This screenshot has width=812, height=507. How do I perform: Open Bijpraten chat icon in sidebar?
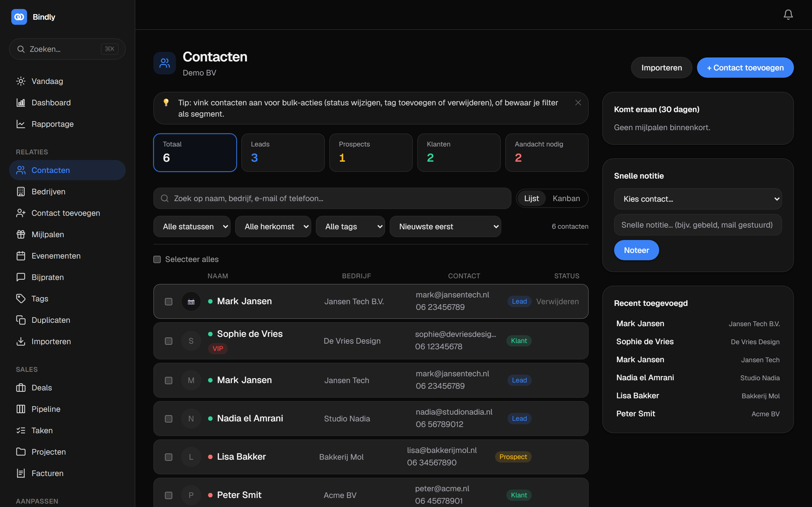[21, 277]
